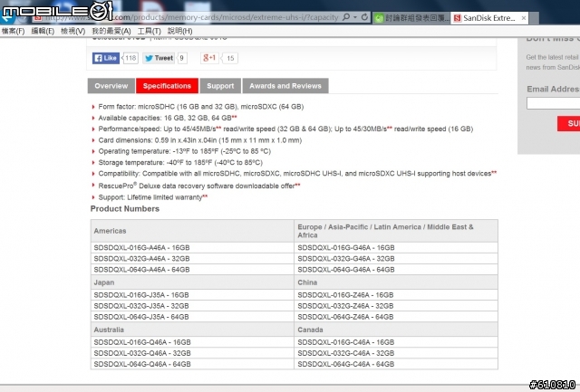Click the Lifetime limited warranty line
The image size is (580, 392).
[x=153, y=197]
